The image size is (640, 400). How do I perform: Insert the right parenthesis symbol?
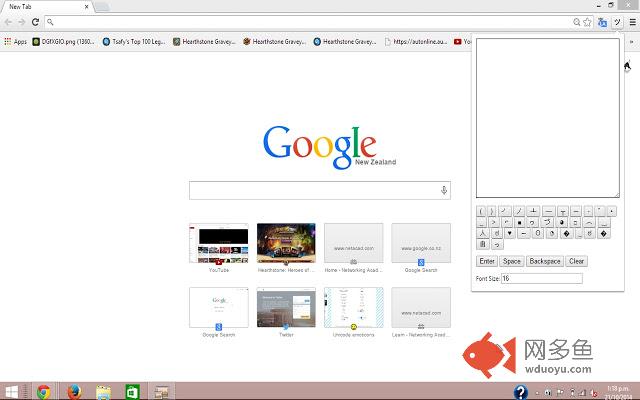pos(491,211)
